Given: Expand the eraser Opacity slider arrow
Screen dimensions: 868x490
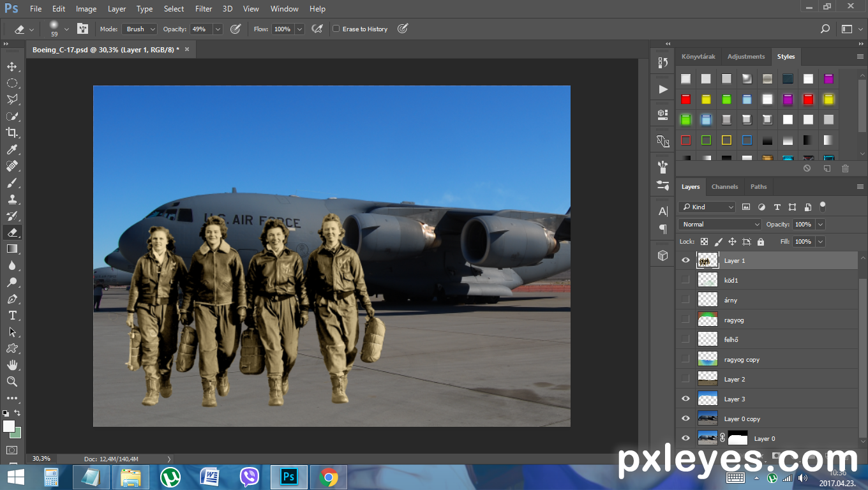Looking at the screenshot, I should (218, 29).
